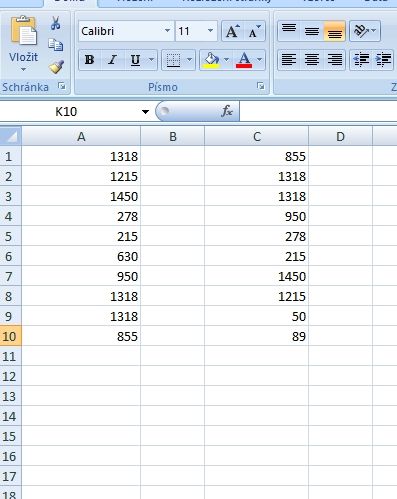Apply red font color
The width and height of the screenshot is (397, 499).
[x=244, y=60]
